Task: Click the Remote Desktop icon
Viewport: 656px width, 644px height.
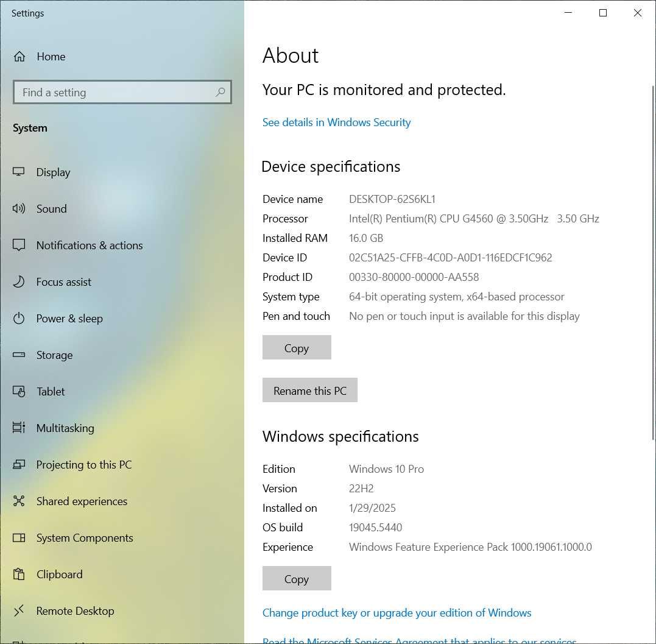Action: click(x=19, y=611)
